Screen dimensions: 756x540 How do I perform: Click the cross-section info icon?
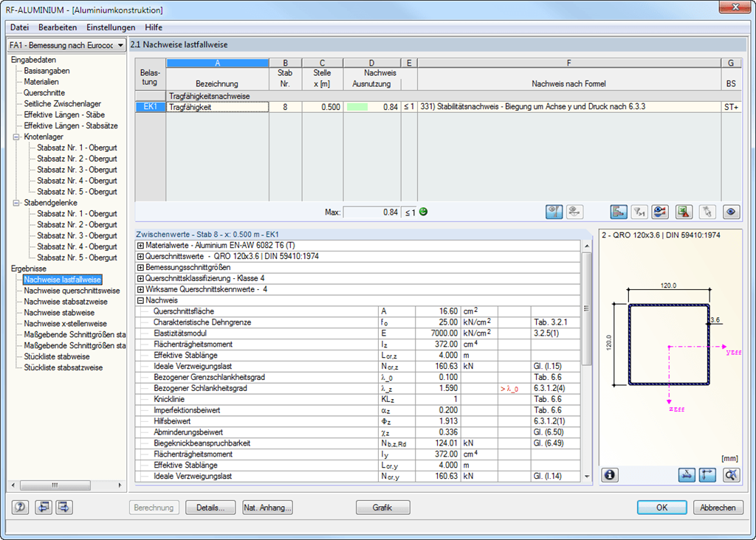click(610, 475)
